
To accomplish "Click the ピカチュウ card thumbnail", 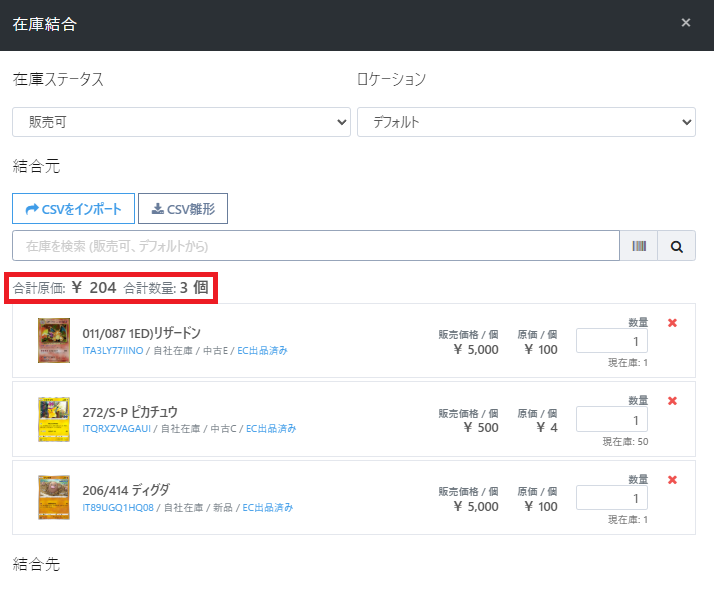I will pos(54,419).
